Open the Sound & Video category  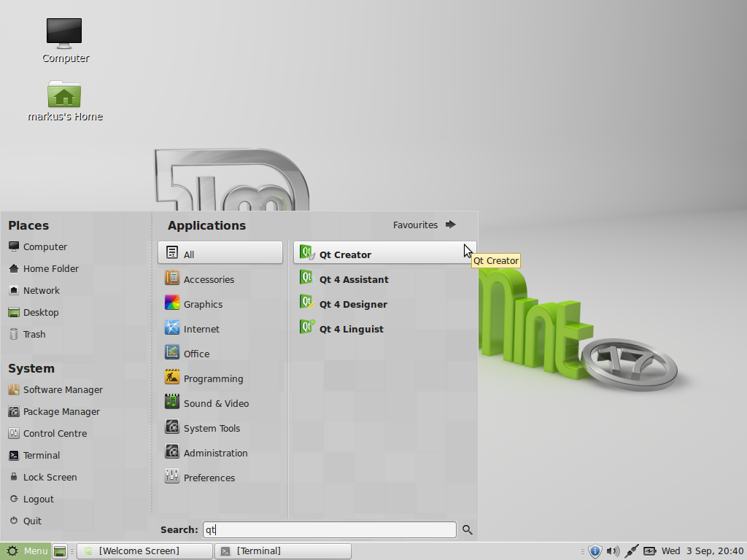click(220, 403)
